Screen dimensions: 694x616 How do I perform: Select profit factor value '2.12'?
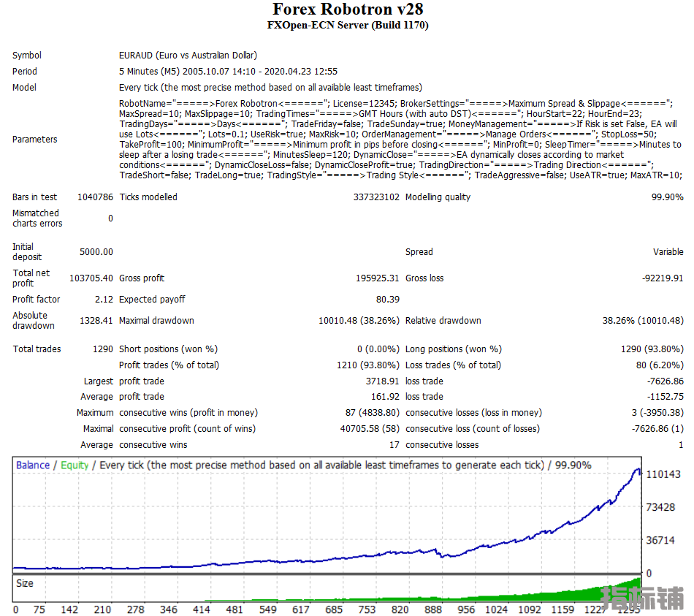point(104,300)
